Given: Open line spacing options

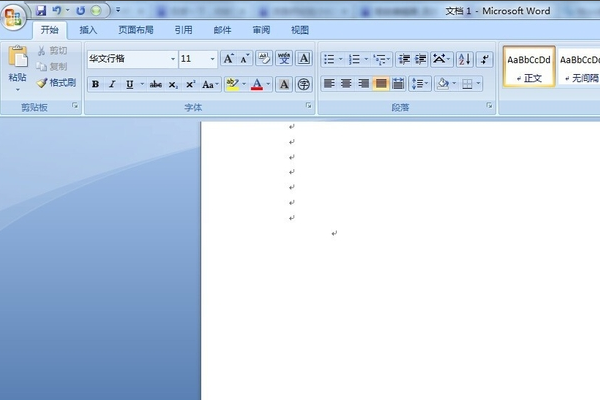Looking at the screenshot, I should [420, 83].
